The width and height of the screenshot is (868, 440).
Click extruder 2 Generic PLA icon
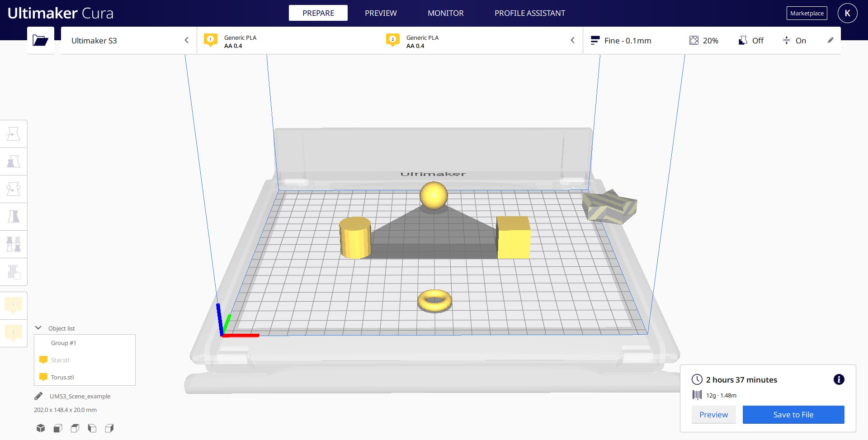pos(393,40)
